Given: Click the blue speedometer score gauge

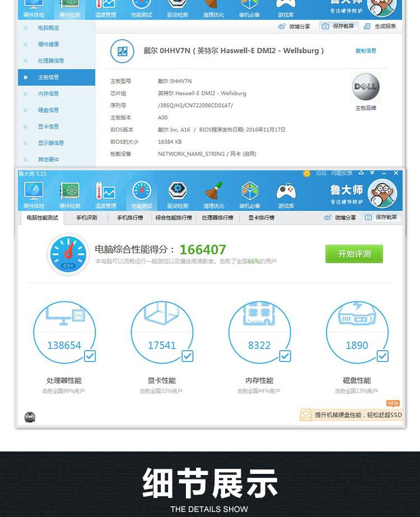Looking at the screenshot, I should click(x=68, y=254).
